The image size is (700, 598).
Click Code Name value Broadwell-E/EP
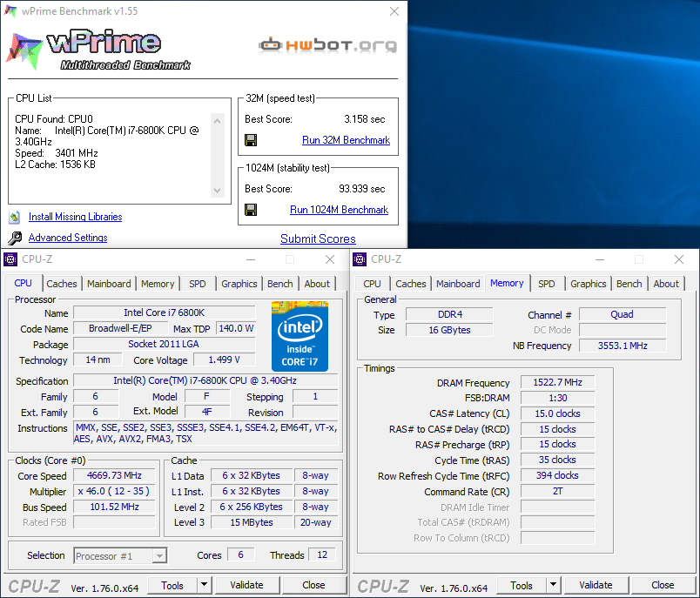click(120, 328)
